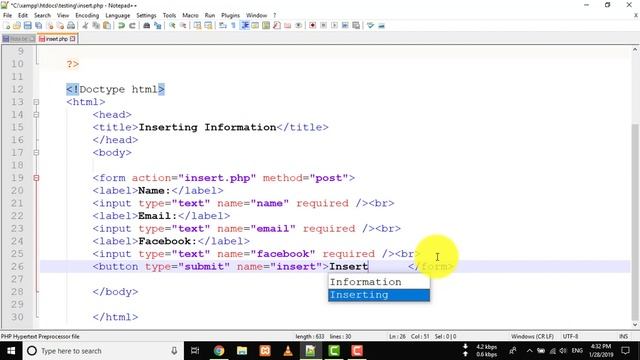Switch to the insert.php tab
The width and height of the screenshot is (640, 360).
[x=56, y=39]
